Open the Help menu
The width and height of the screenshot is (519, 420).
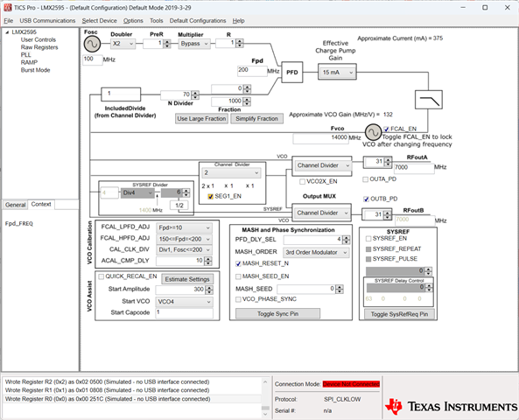[238, 20]
